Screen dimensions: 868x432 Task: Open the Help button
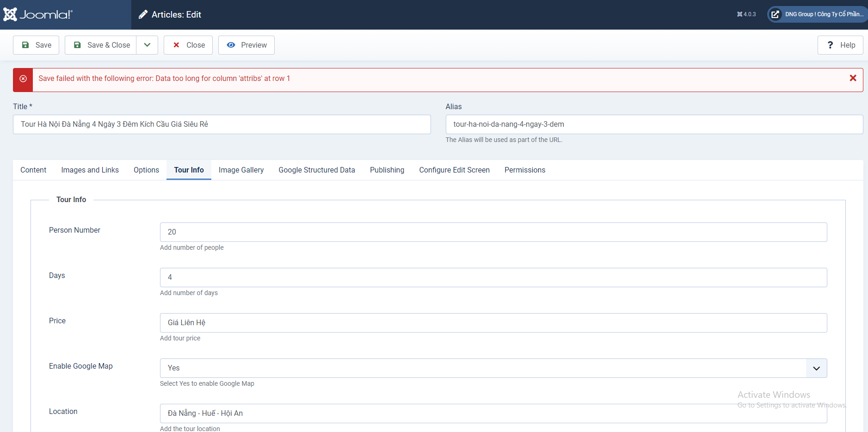pos(840,45)
